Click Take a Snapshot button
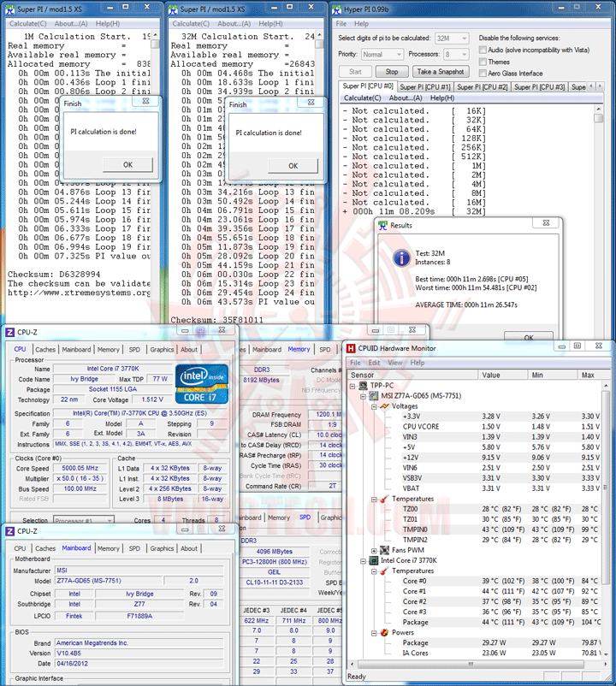This screenshot has height=686, width=616. [x=441, y=72]
